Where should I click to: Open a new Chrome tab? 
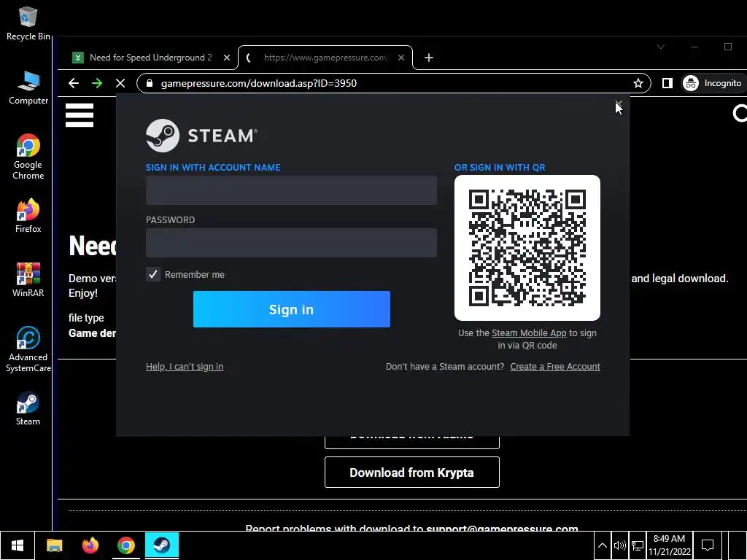click(x=429, y=58)
